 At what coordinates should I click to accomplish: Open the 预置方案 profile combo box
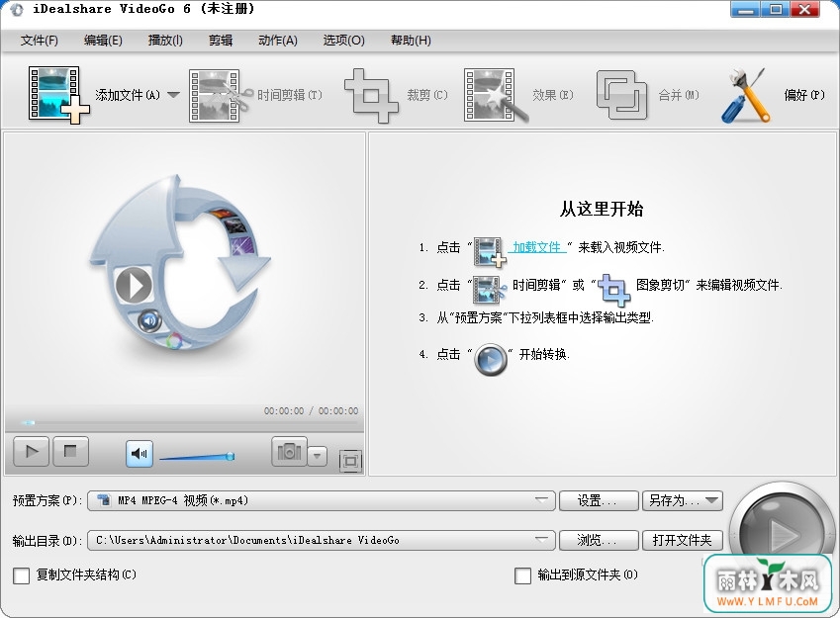click(322, 500)
